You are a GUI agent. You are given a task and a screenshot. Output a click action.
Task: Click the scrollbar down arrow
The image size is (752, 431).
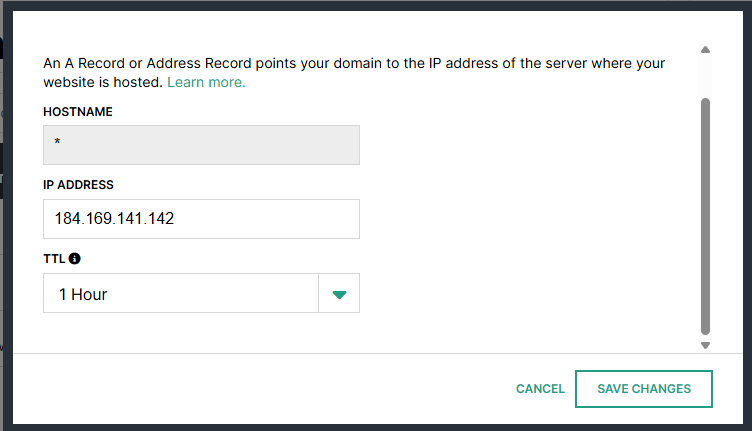click(705, 345)
